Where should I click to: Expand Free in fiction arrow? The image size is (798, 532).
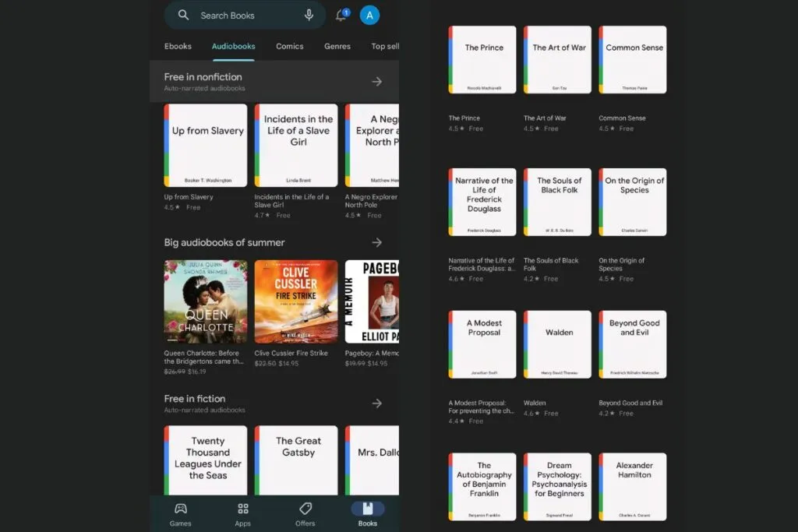coord(376,403)
